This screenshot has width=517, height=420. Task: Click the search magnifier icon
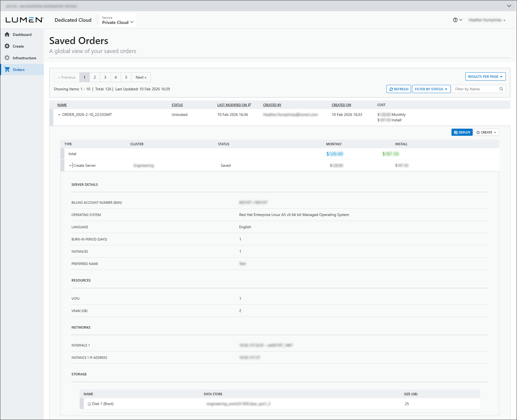coord(501,89)
